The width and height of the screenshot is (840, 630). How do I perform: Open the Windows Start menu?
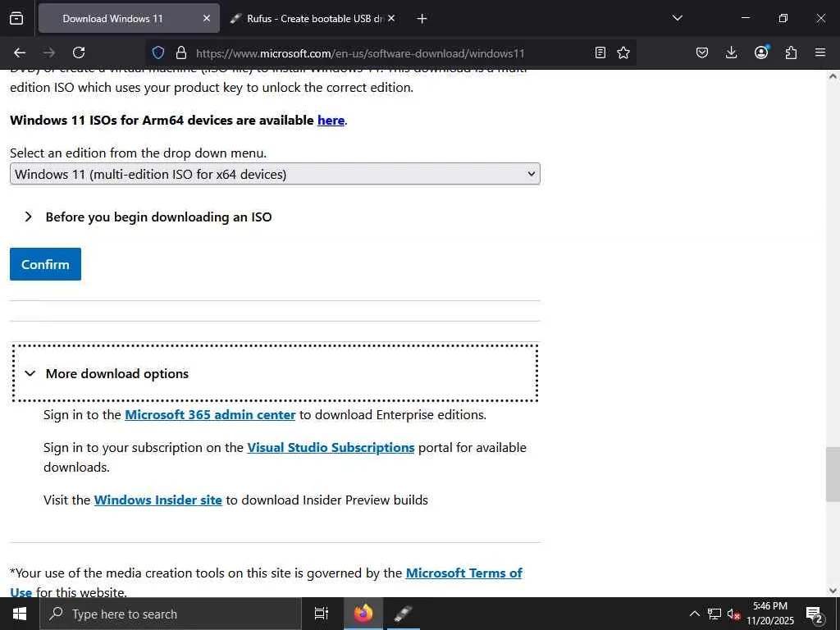point(20,614)
